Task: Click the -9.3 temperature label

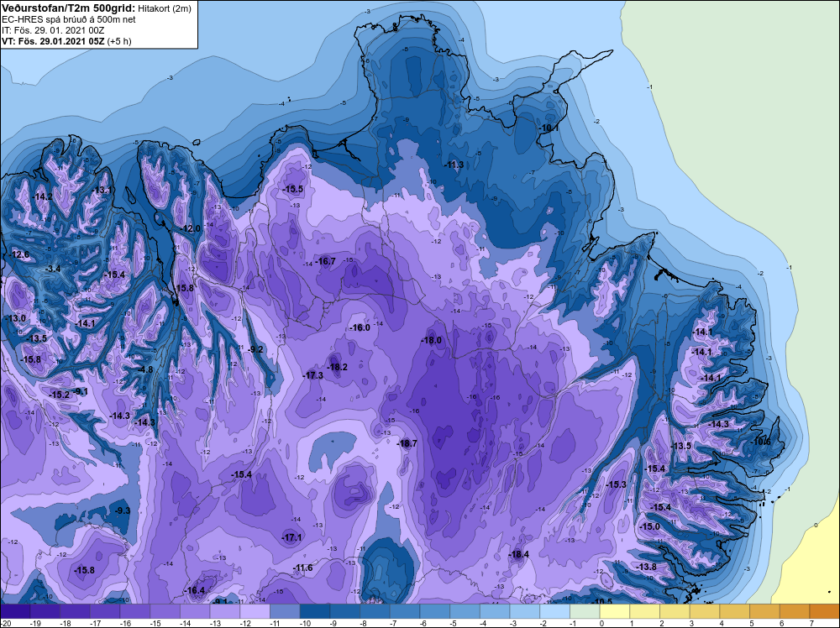Action: 123,510
